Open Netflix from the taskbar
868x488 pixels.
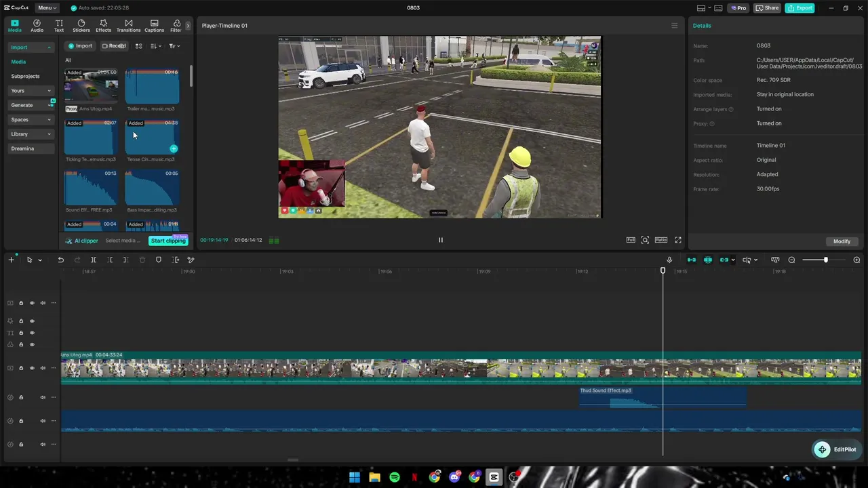click(414, 477)
